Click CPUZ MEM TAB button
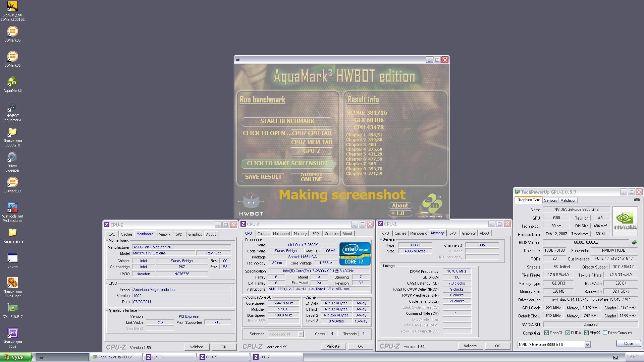Screen dimensions: 644x362 click(x=312, y=142)
